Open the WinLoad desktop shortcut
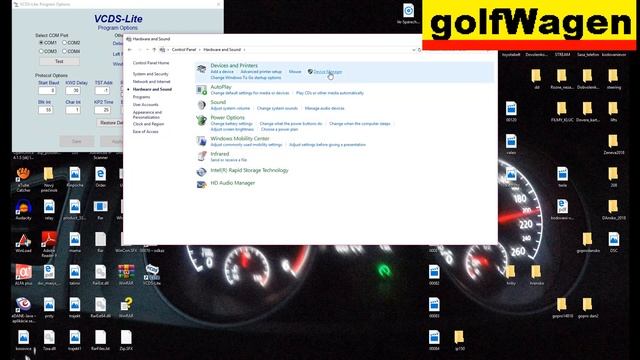Viewport: 640px width, 360px height. pos(23,240)
